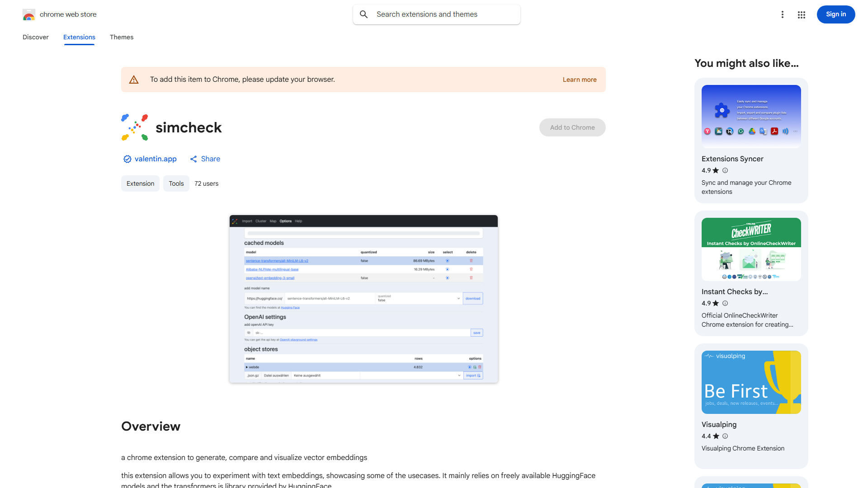Viewport: 868px width, 488px height.
Task: Open the Extensions tab
Action: [79, 37]
